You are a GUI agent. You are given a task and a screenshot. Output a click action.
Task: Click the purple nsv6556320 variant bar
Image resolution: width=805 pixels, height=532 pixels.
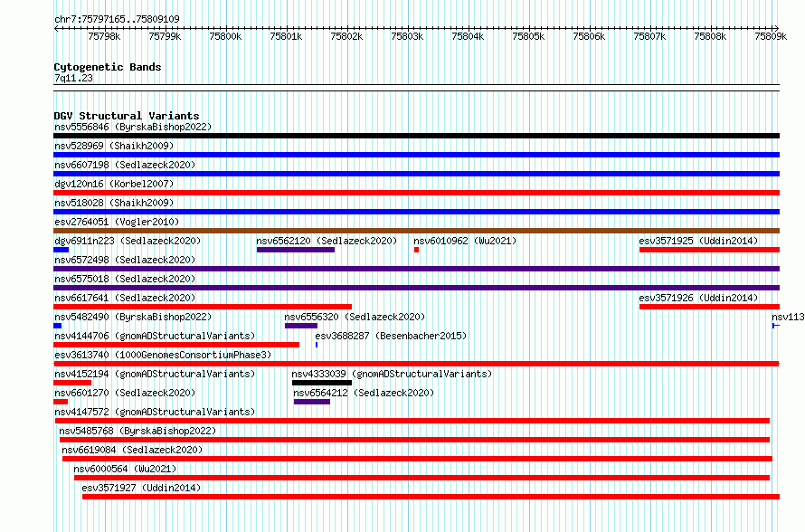[x=301, y=326]
